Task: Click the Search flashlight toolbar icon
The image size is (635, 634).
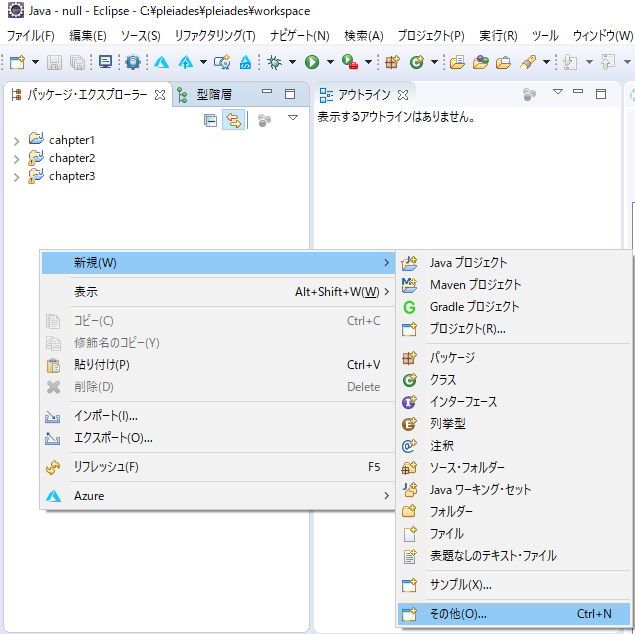Action: tap(528, 62)
